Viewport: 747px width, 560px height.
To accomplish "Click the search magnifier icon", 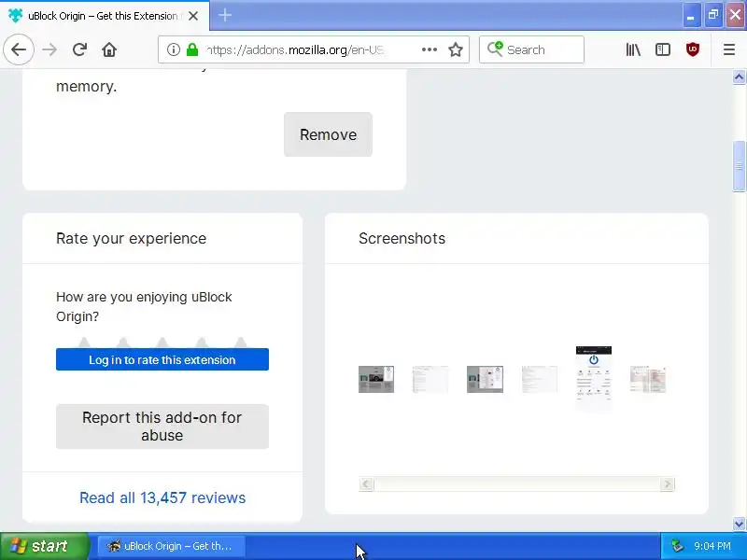I will [x=495, y=49].
